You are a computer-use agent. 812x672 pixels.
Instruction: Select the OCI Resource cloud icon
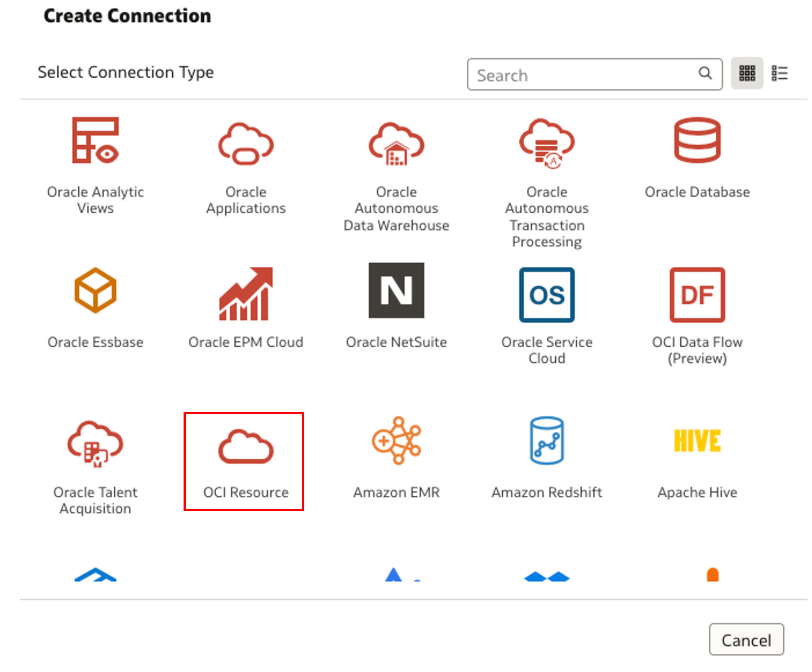pyautogui.click(x=246, y=446)
